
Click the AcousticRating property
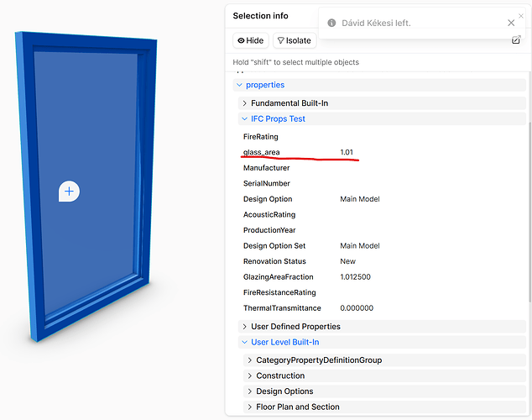click(x=269, y=214)
